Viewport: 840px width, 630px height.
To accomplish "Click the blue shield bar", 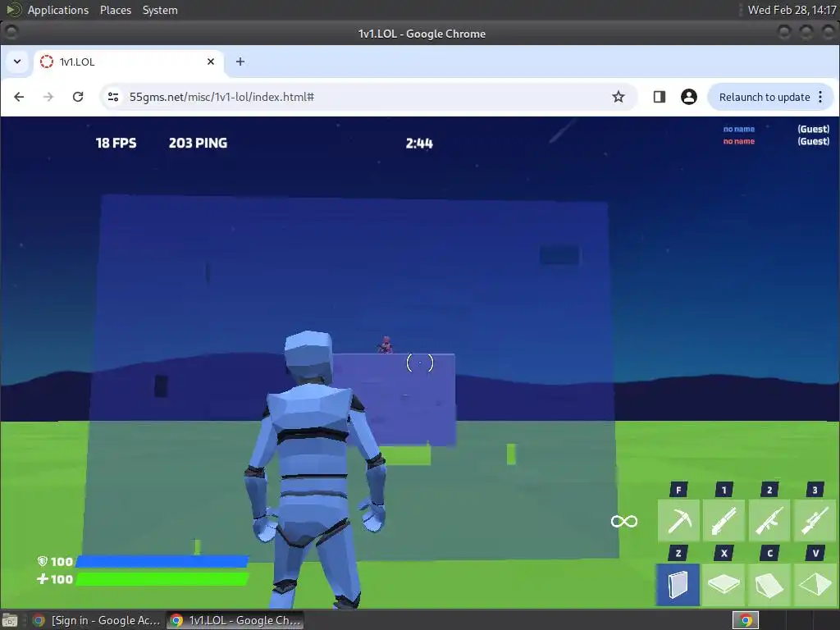I will tap(162, 561).
